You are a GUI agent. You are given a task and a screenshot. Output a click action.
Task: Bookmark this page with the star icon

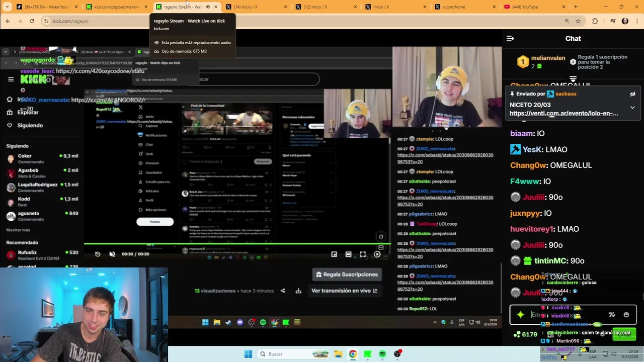pyautogui.click(x=578, y=21)
